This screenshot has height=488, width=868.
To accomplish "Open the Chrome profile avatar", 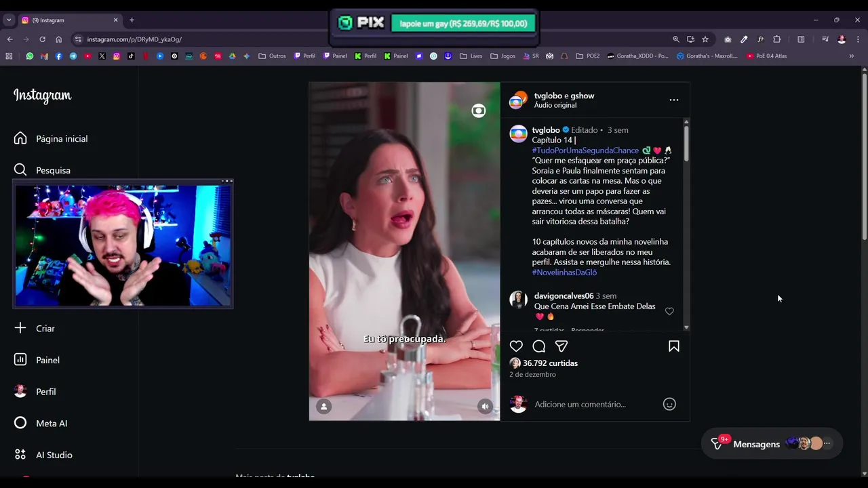I will 842,39.
